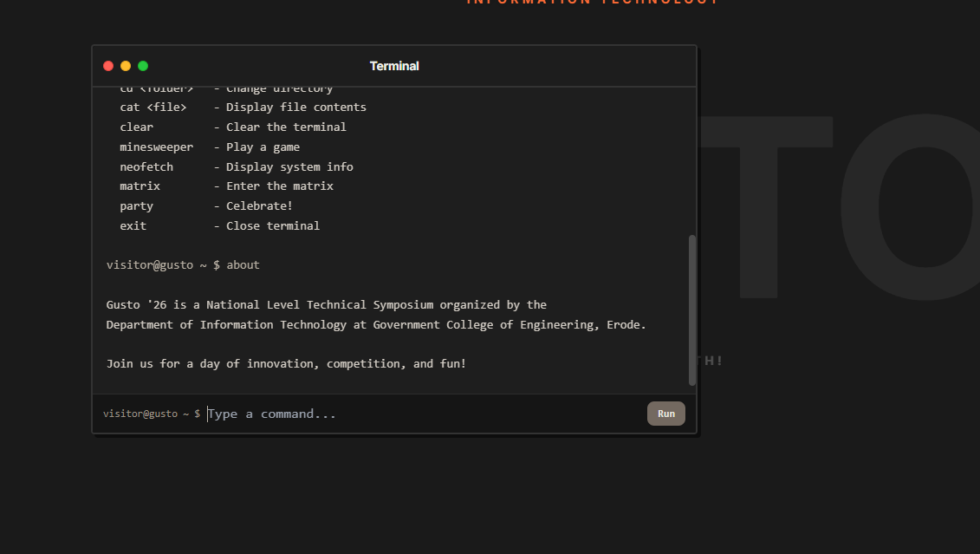Click 'Close terminal' description text
Image resolution: width=980 pixels, height=554 pixels.
click(x=272, y=225)
